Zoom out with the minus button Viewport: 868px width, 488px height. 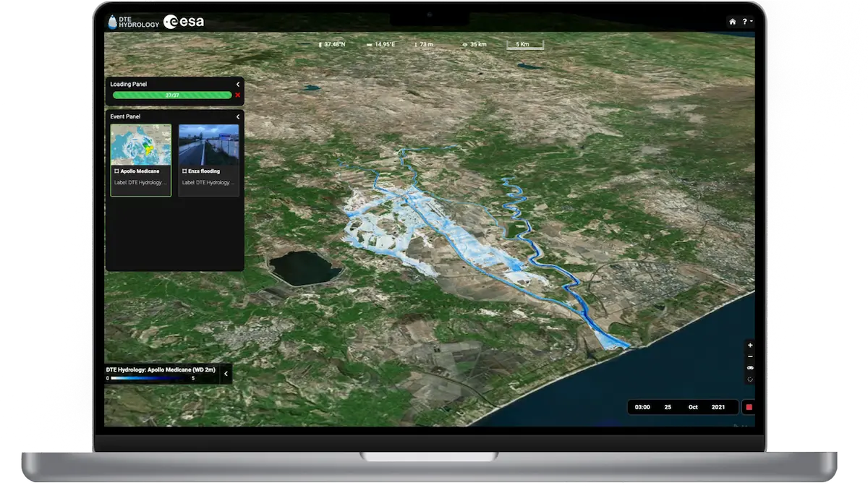749,356
